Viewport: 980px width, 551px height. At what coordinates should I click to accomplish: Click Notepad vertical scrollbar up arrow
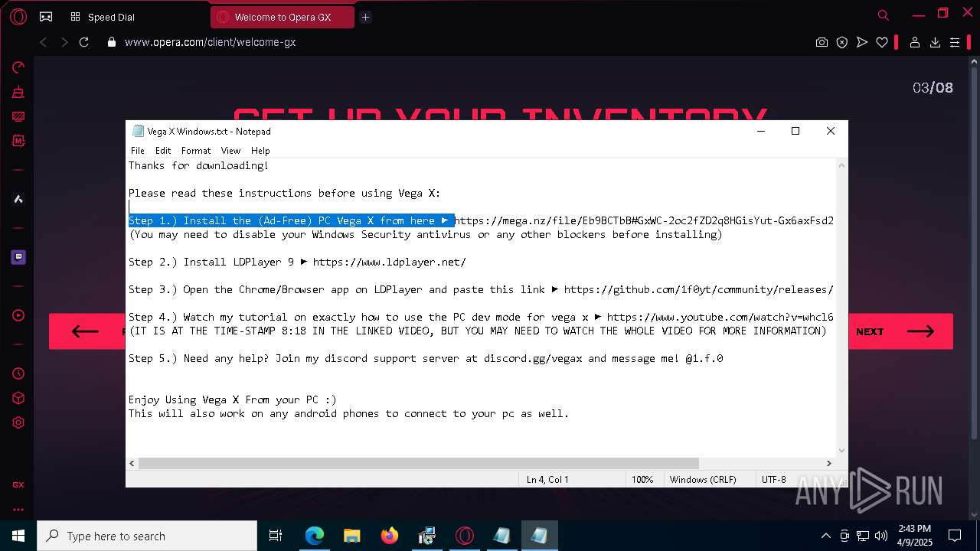tap(841, 165)
